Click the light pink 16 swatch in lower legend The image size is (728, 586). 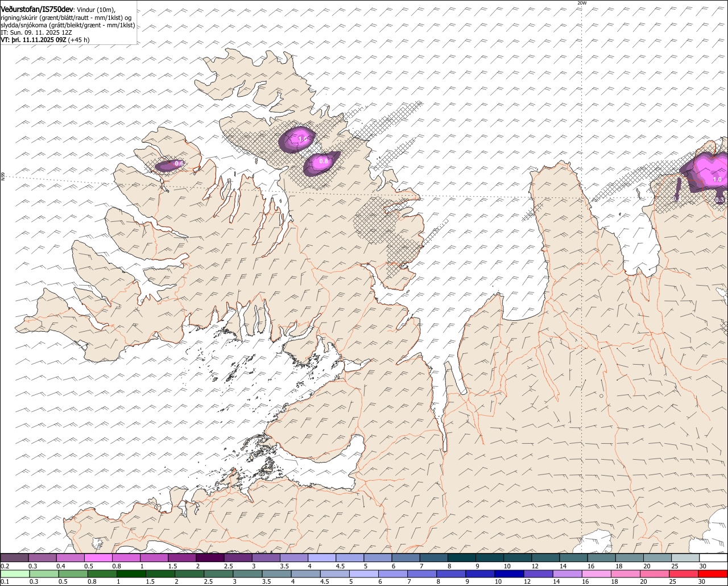(596, 573)
